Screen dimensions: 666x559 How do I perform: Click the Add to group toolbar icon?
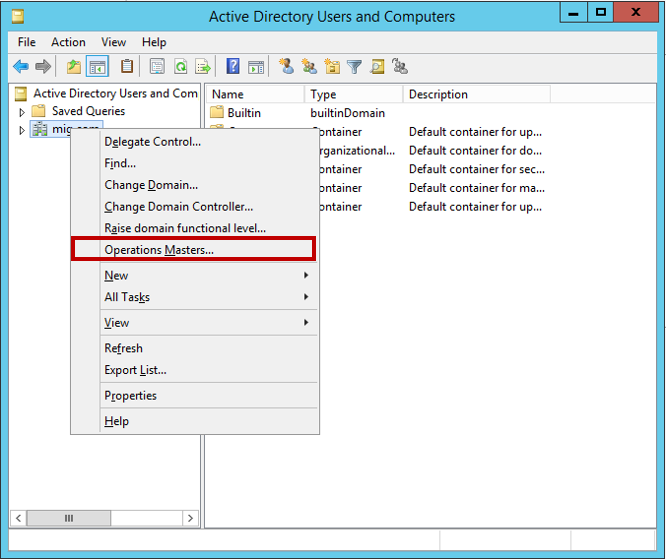400,67
